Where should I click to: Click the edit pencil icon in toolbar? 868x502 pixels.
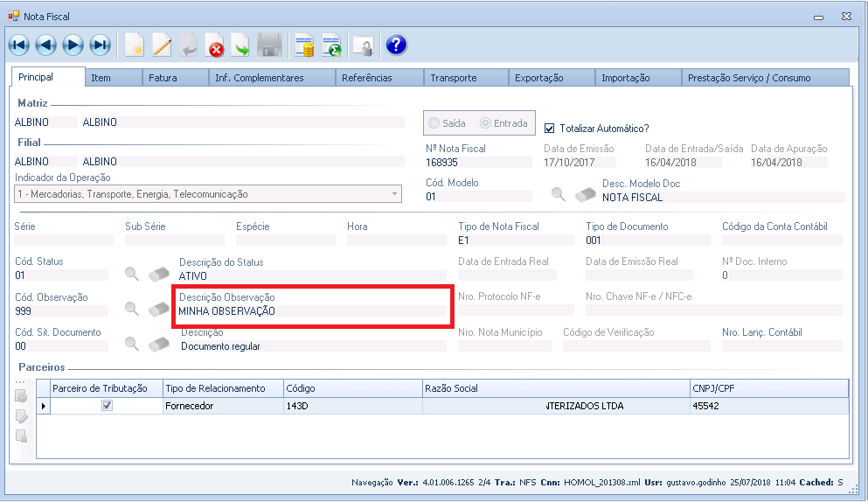point(162,45)
